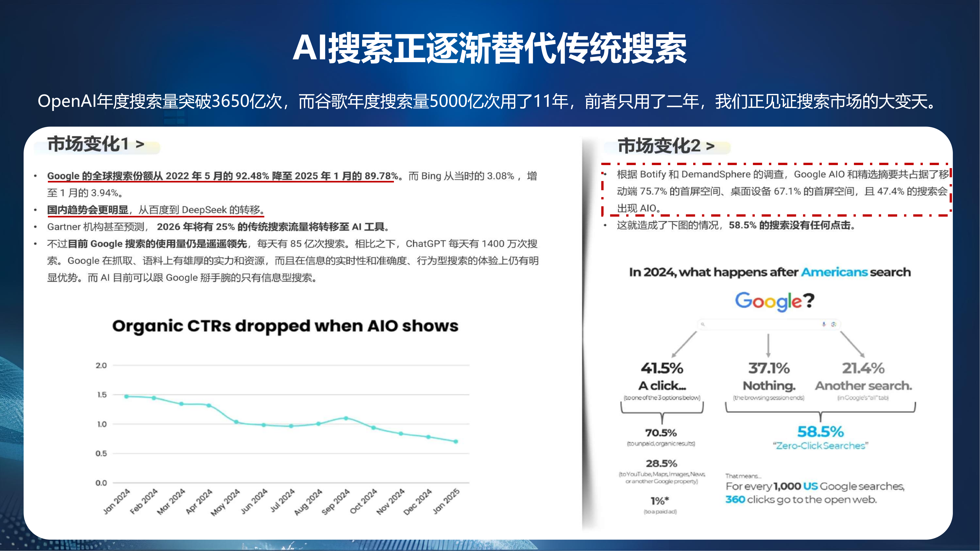The width and height of the screenshot is (980, 551).
Task: Click the arrow pointing to 21.4%
Action: [852, 344]
